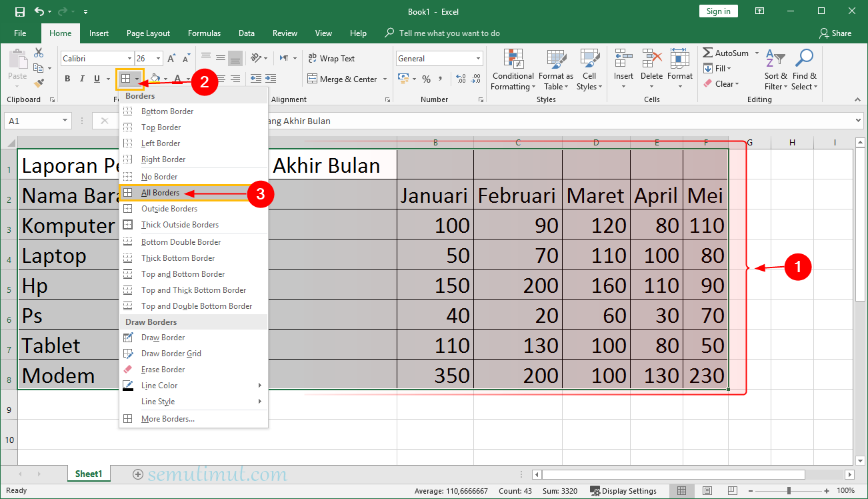The image size is (868, 499).
Task: Click the Cut scissors icon
Action: 39,53
